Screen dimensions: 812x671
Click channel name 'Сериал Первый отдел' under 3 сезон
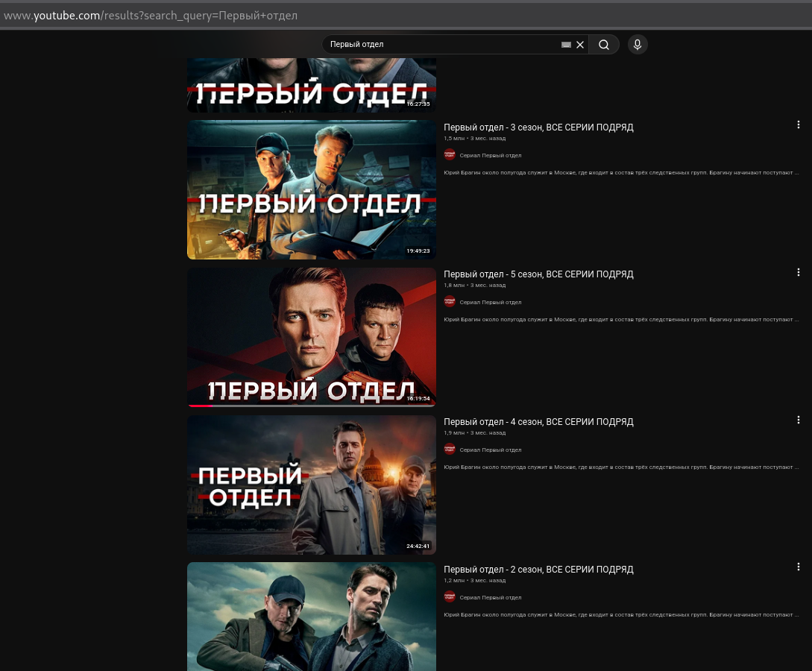(x=491, y=155)
